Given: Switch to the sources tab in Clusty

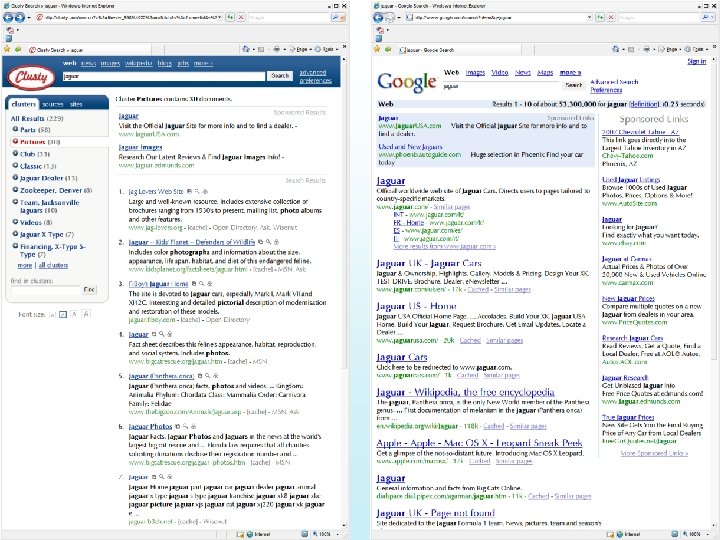Looking at the screenshot, I should tap(52, 104).
